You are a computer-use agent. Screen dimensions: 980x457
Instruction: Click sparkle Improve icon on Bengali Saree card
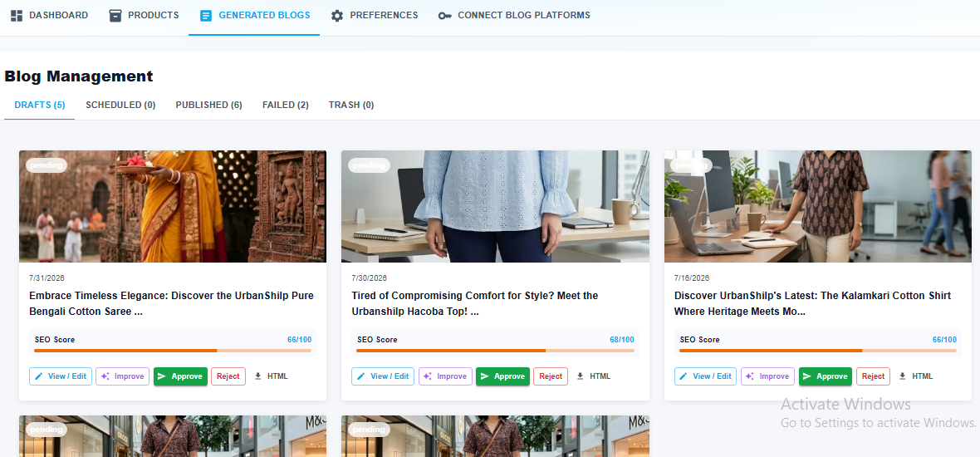[x=105, y=376]
